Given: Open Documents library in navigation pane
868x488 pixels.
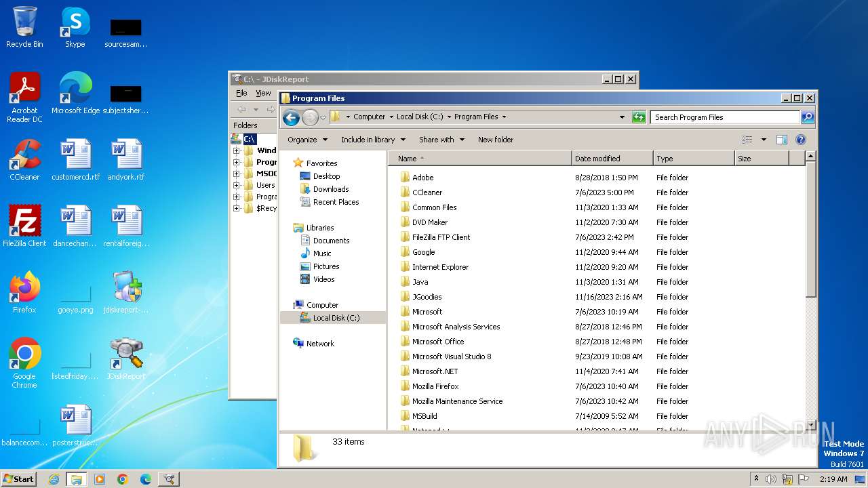Looking at the screenshot, I should (331, 241).
